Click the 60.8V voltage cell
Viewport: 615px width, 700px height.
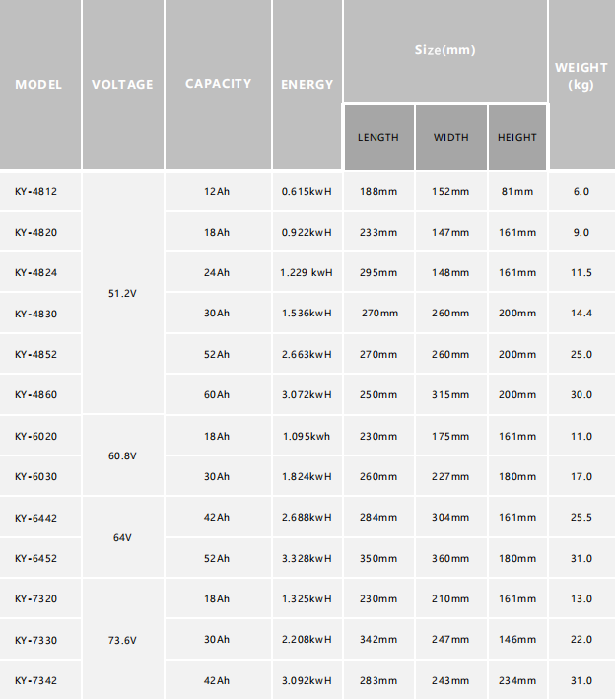[x=122, y=456]
